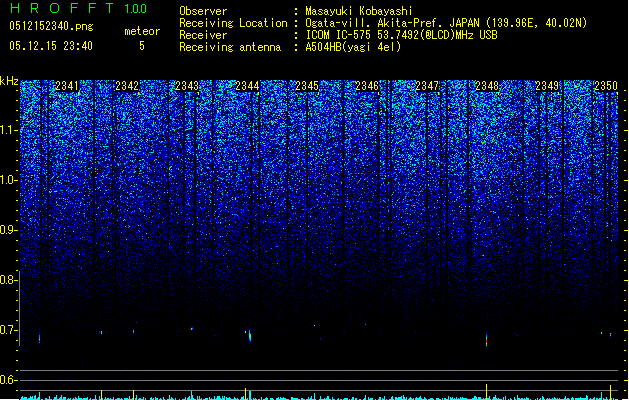This screenshot has height=400, width=629.
Task: Click the red-tipped echo below 2350
Action: click(x=611, y=334)
